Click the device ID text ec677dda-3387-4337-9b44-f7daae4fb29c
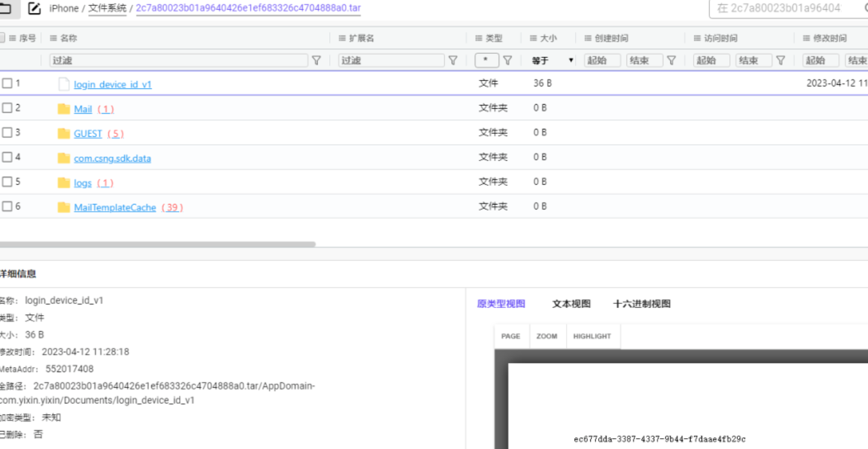The height and width of the screenshot is (449, 868). coord(660,439)
